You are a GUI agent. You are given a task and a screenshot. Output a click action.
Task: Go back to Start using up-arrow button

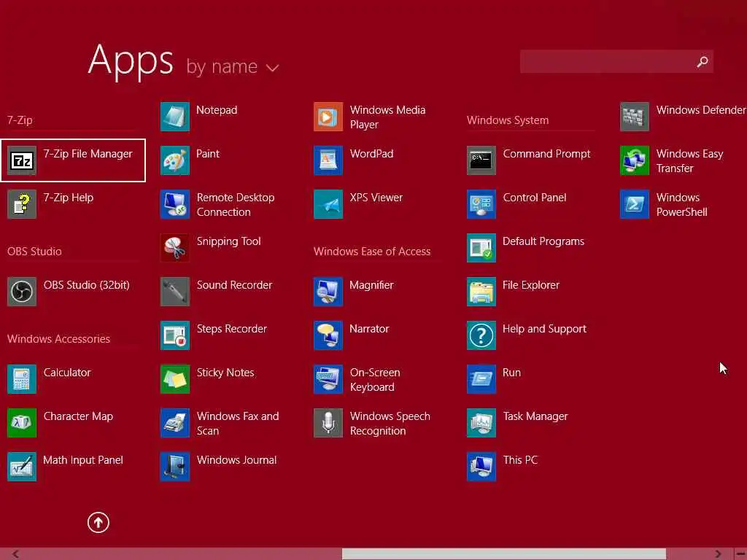(x=98, y=522)
